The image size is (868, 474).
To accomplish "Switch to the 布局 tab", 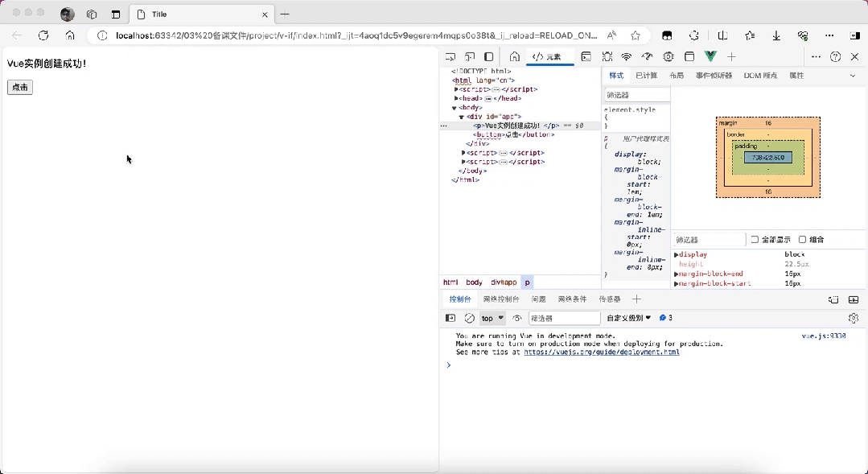I will (x=677, y=76).
